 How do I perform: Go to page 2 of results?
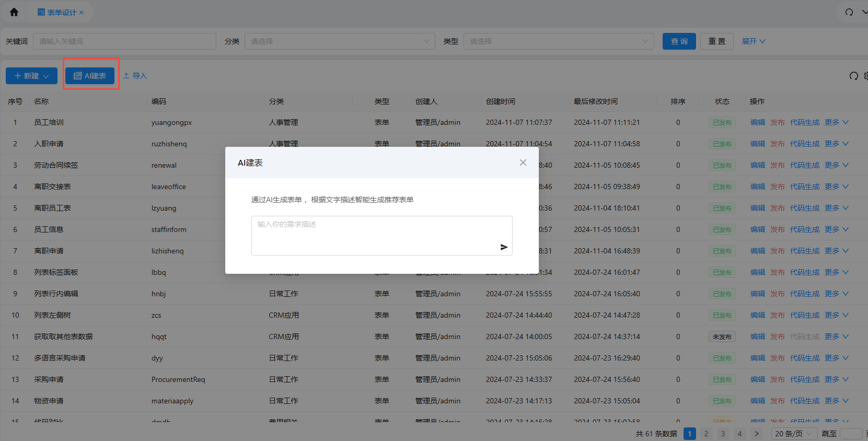706,434
